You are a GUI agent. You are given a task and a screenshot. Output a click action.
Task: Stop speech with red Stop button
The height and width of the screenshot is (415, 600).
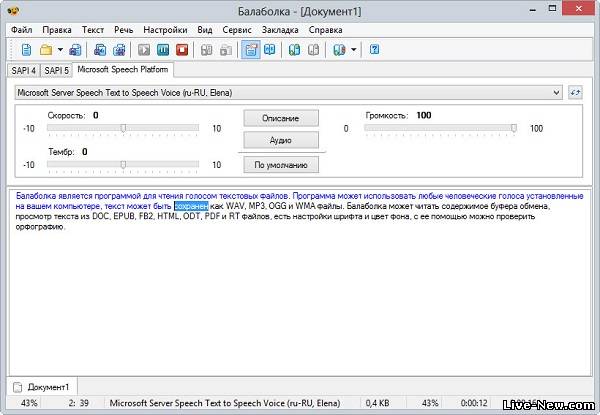click(x=181, y=49)
